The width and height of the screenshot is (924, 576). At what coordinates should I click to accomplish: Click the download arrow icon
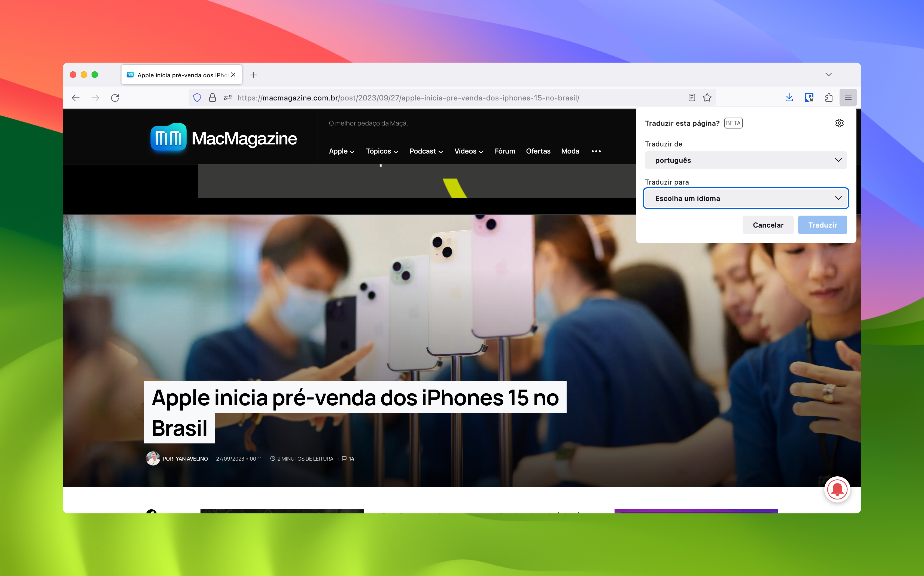click(x=789, y=97)
